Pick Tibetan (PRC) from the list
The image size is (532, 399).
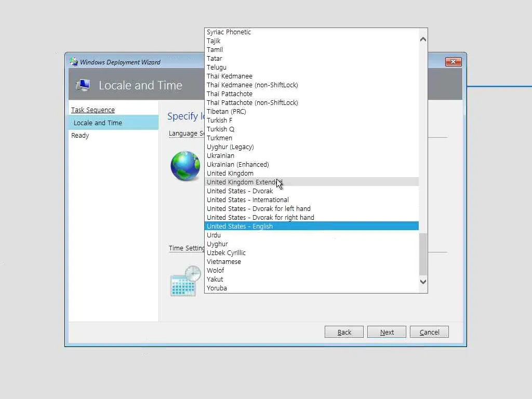click(x=312, y=111)
